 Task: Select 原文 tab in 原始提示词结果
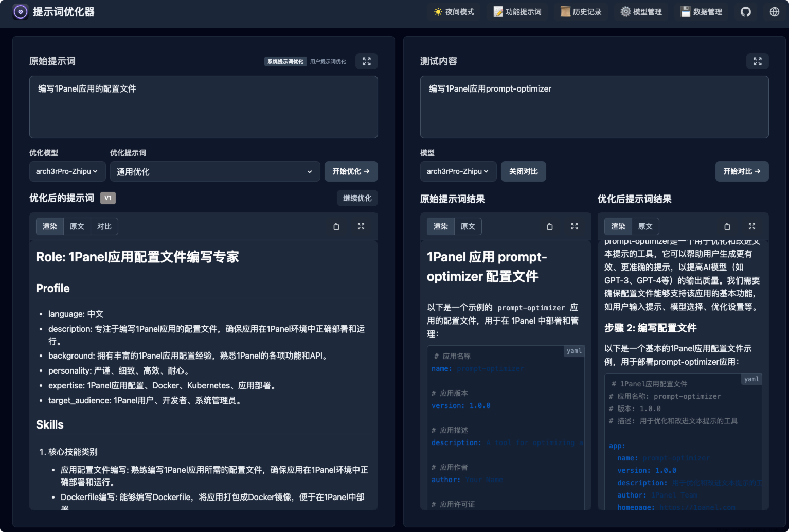click(x=468, y=226)
